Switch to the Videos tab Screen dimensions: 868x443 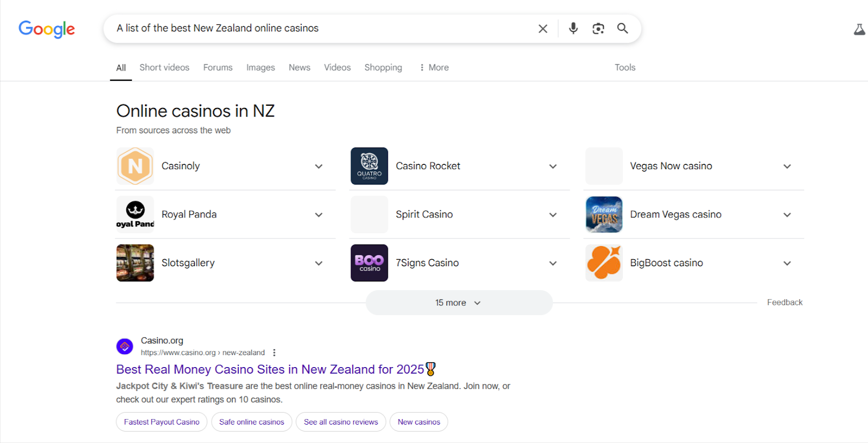click(x=337, y=67)
